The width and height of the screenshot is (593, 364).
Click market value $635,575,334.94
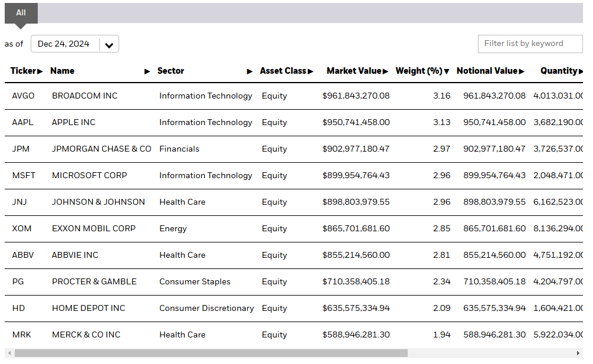click(356, 309)
